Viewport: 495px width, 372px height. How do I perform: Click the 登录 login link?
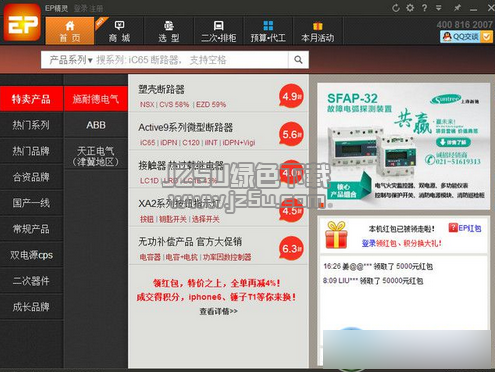tap(81, 8)
